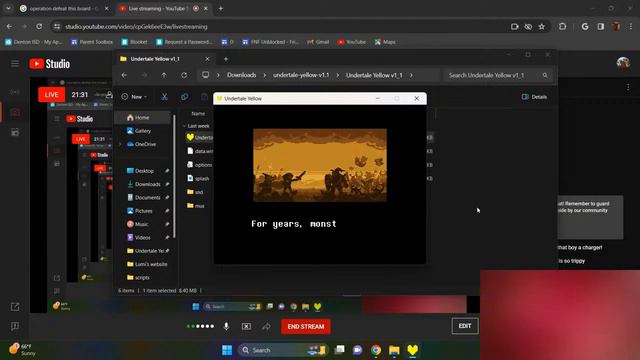Click the Details pane button

[534, 97]
